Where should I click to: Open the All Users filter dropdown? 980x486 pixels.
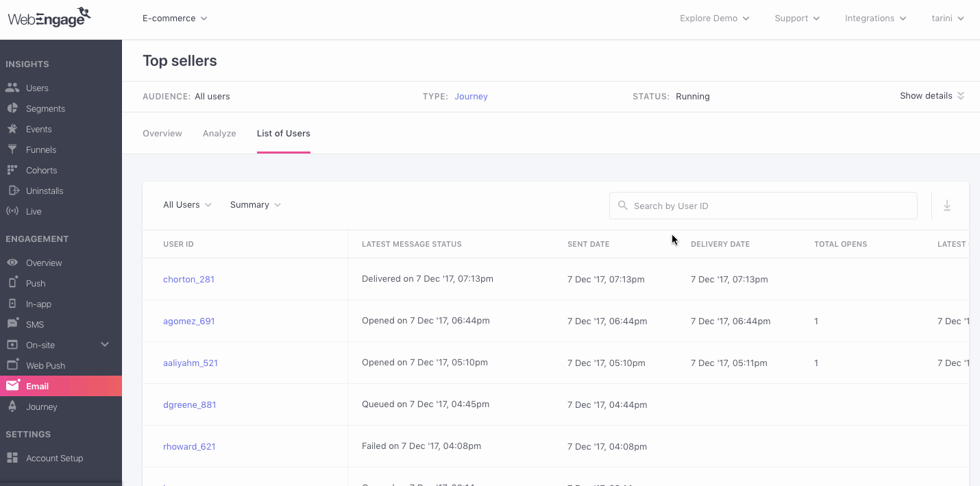click(x=187, y=205)
